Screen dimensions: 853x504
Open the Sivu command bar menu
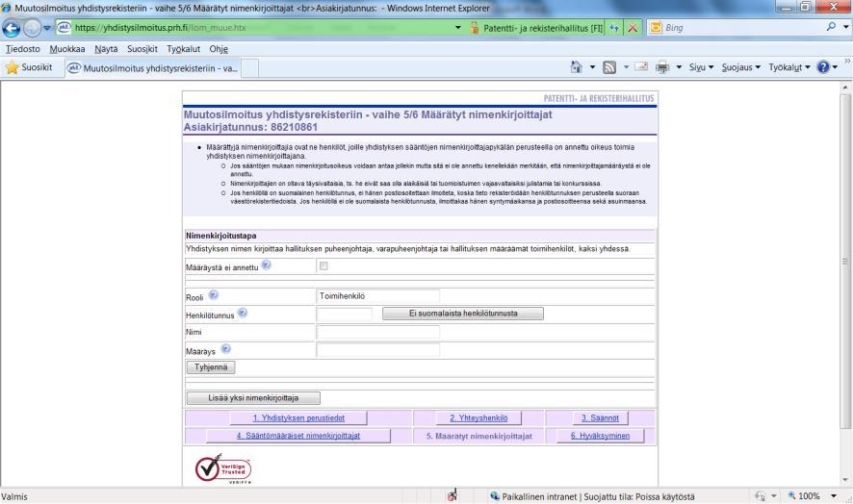(x=701, y=67)
